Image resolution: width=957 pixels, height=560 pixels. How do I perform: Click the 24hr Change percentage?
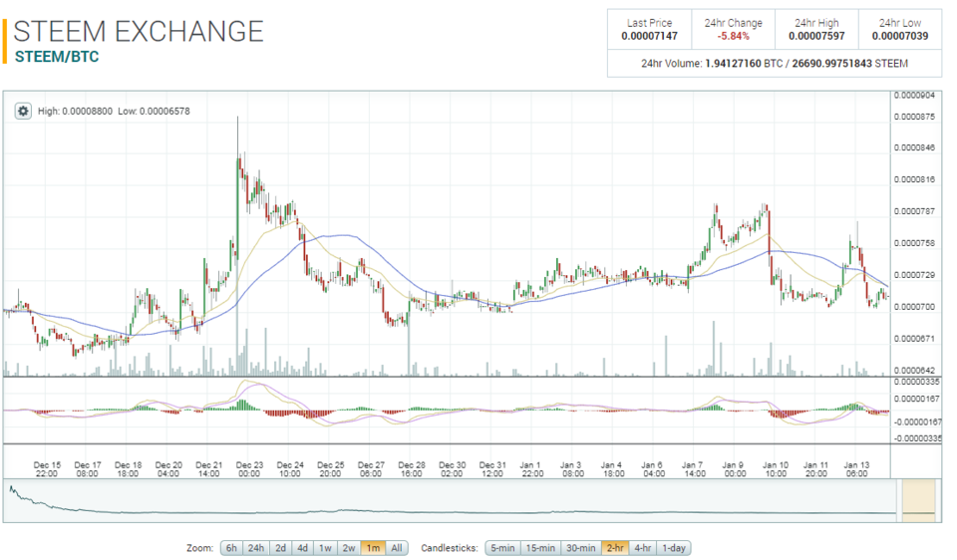tap(733, 36)
